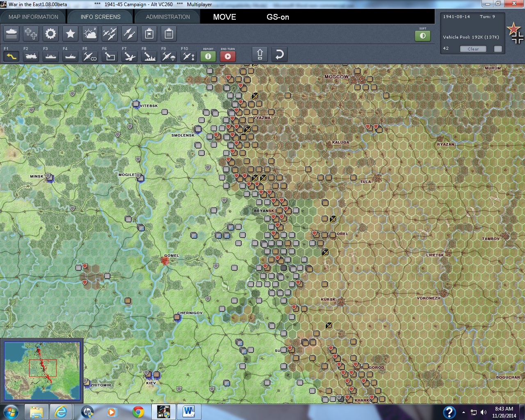
Task: Click the Lipetsk city label
Action: 435,255
